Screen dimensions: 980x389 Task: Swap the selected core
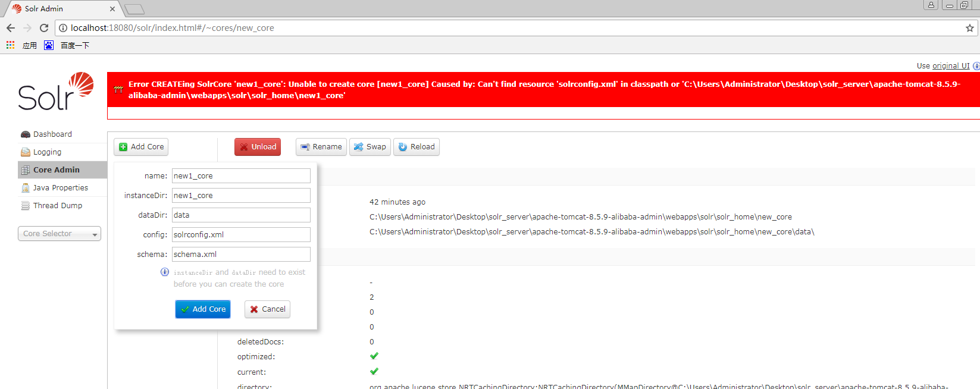[x=370, y=147]
